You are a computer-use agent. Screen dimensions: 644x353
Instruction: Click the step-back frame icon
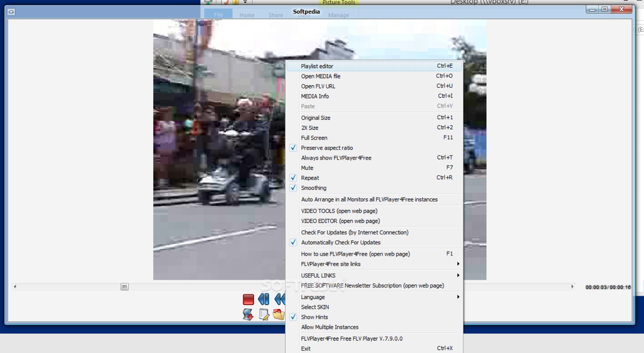(x=264, y=299)
